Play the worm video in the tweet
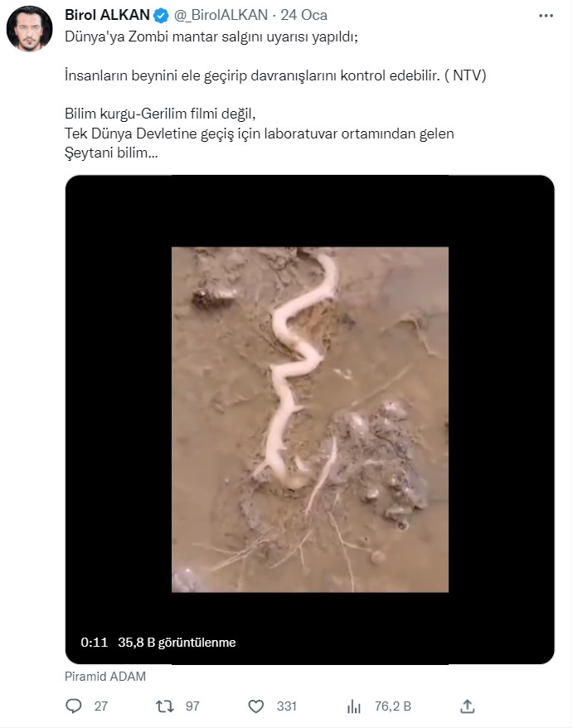The image size is (573, 728). click(x=309, y=420)
